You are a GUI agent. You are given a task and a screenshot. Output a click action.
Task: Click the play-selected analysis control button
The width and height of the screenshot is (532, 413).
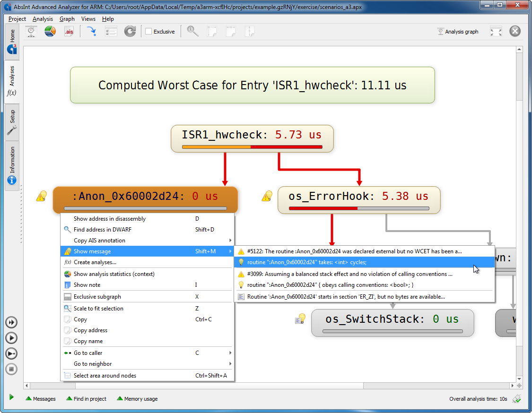tap(11, 353)
